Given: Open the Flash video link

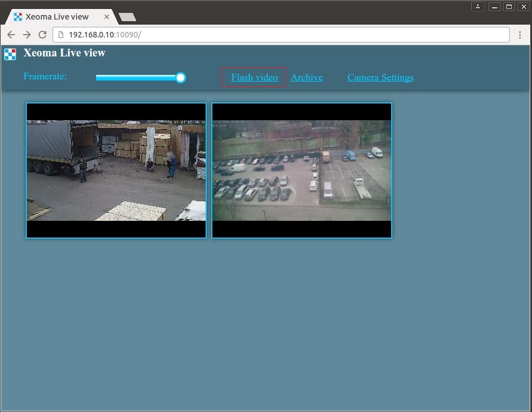Looking at the screenshot, I should 254,77.
